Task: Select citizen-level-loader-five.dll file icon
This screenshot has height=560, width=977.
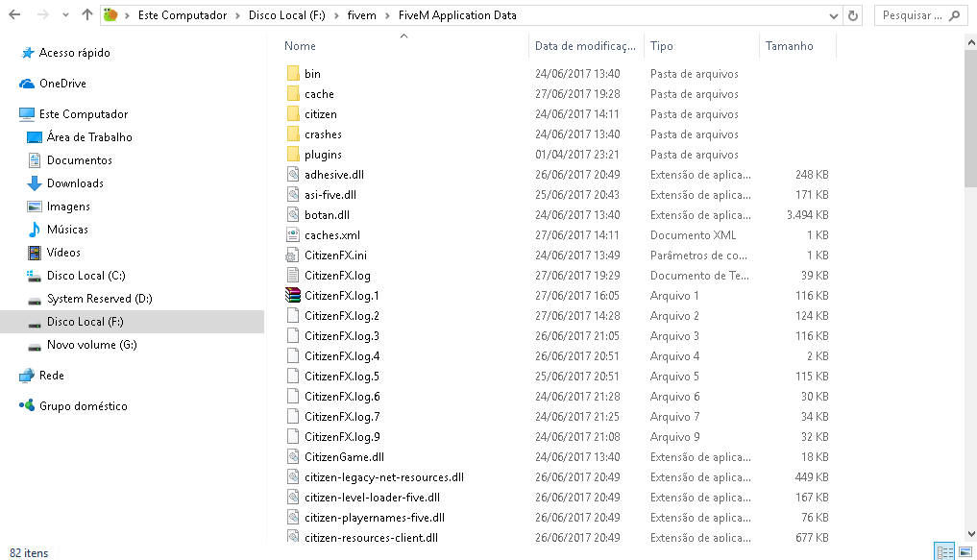Action: click(293, 498)
